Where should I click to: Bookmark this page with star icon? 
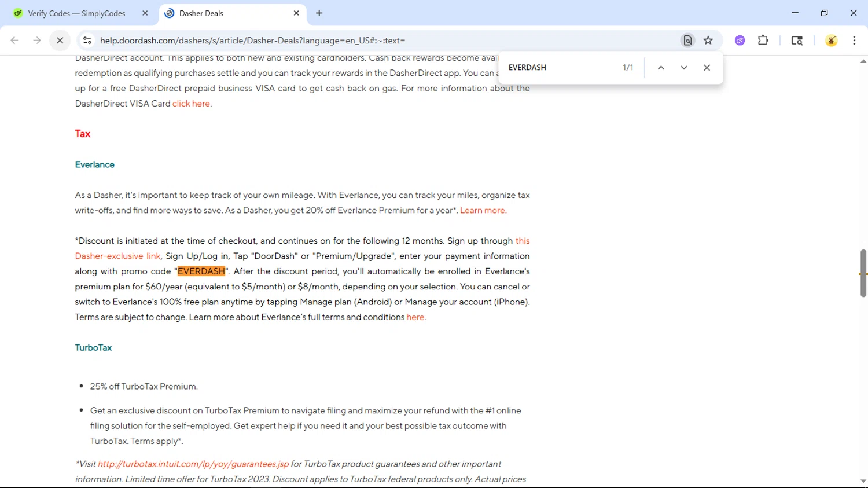708,41
